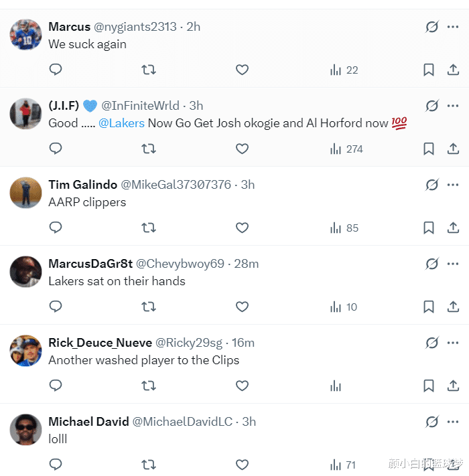This screenshot has width=469, height=476.
Task: Click Marcus's profile avatar
Action: pos(26,34)
